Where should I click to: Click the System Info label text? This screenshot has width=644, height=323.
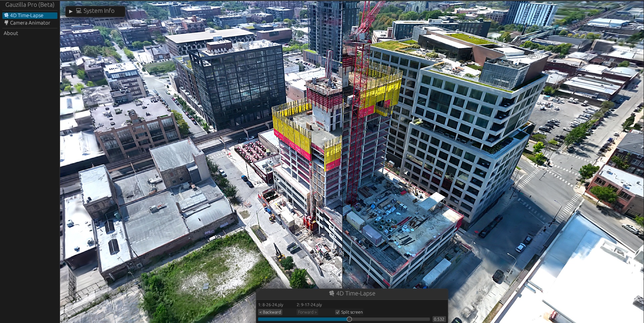pos(99,11)
